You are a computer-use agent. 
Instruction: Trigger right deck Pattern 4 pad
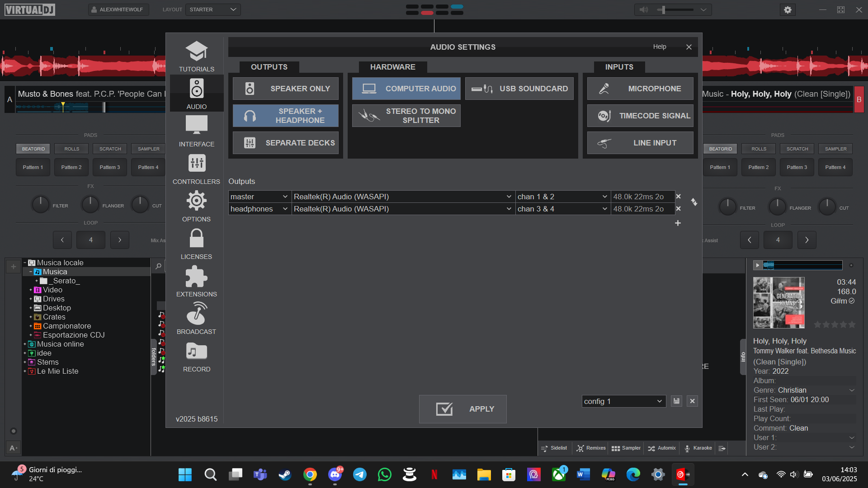click(835, 167)
